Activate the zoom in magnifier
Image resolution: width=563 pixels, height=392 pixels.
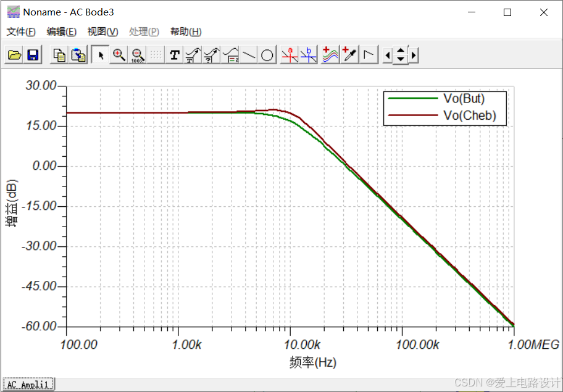tap(119, 55)
